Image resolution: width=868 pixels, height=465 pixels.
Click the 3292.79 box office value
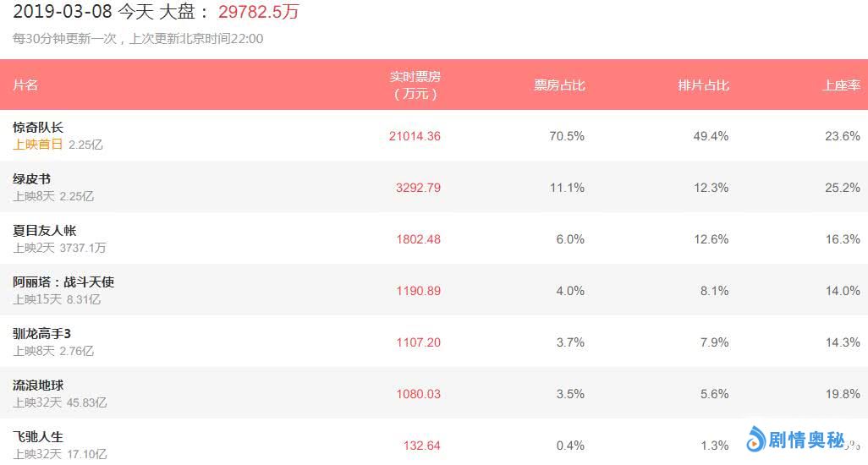tap(418, 188)
